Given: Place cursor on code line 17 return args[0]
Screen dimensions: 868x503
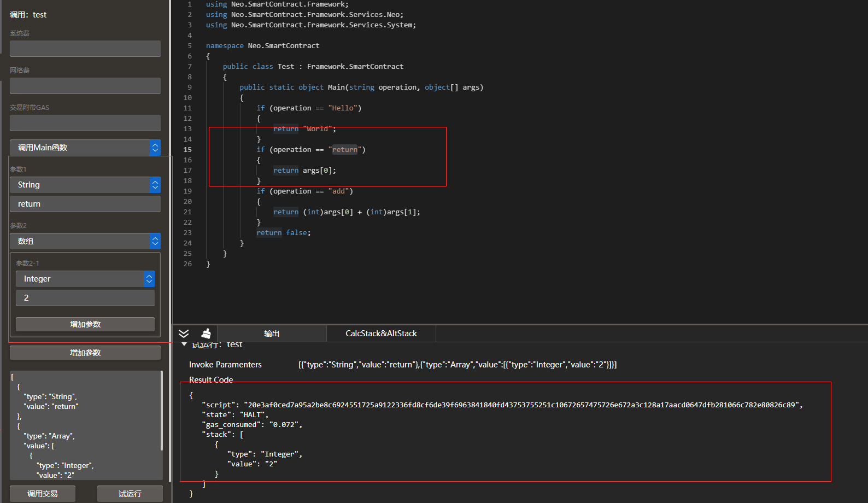Looking at the screenshot, I should tap(304, 171).
